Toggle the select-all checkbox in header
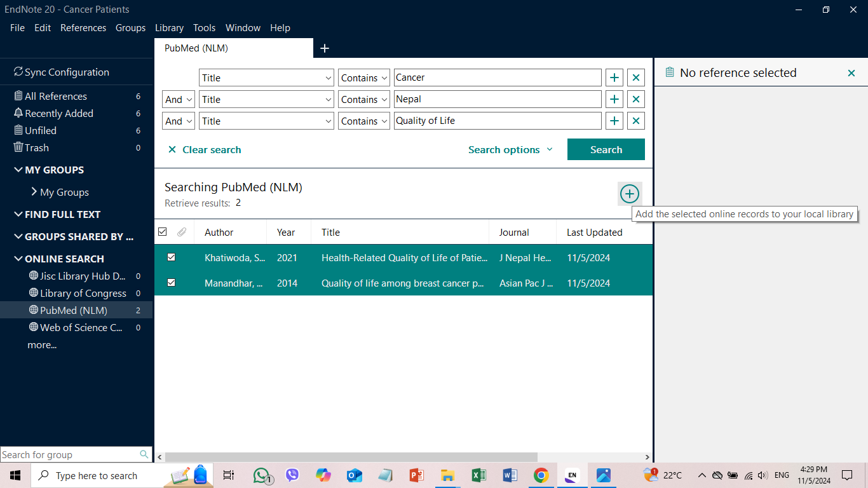 [x=162, y=232]
